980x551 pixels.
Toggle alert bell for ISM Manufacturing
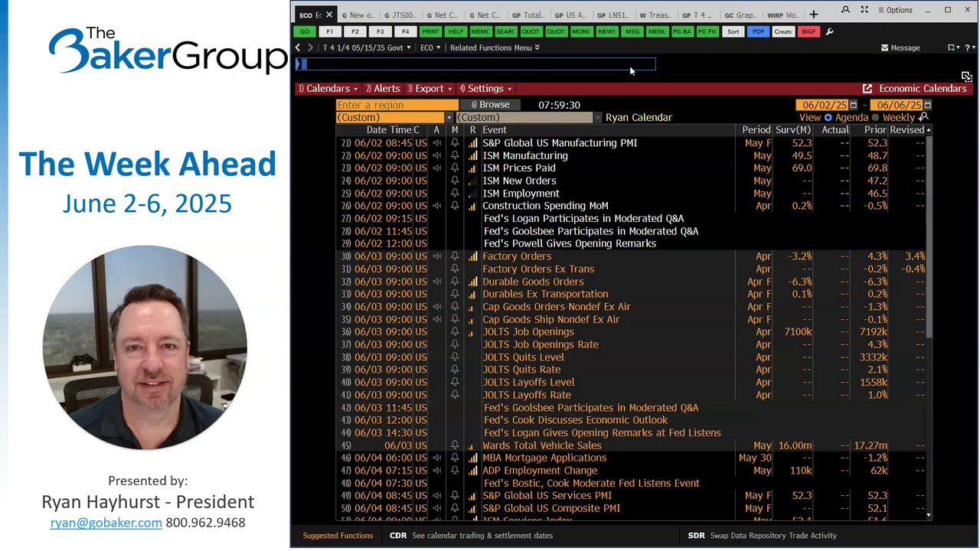(x=455, y=155)
